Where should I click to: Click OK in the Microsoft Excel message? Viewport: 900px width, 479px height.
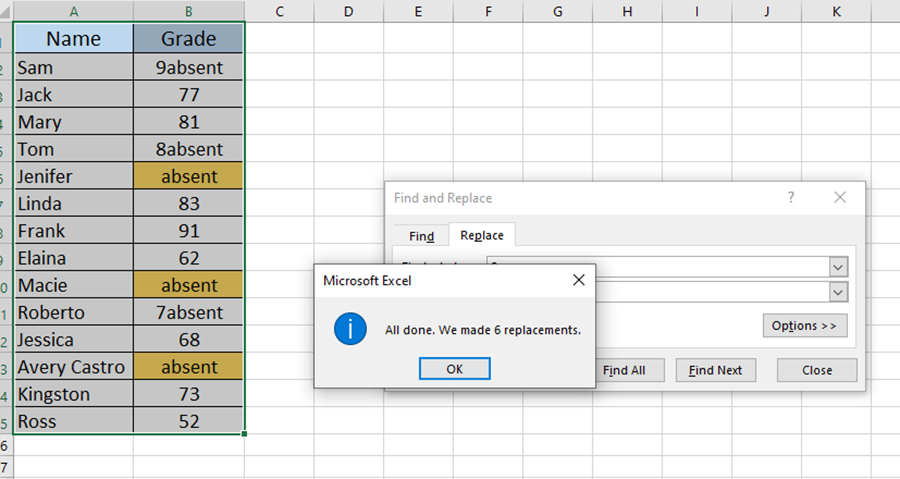pos(455,369)
